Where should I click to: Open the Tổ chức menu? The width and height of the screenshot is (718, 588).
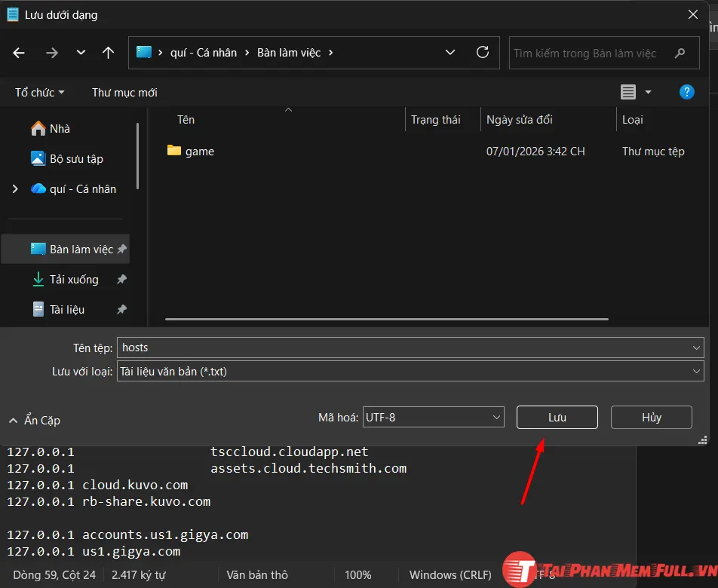tap(39, 92)
